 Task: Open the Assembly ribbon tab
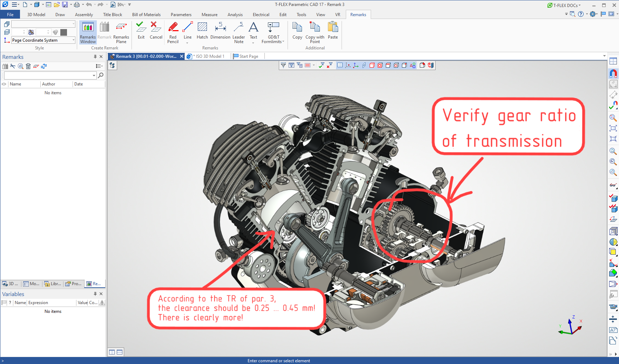point(84,15)
